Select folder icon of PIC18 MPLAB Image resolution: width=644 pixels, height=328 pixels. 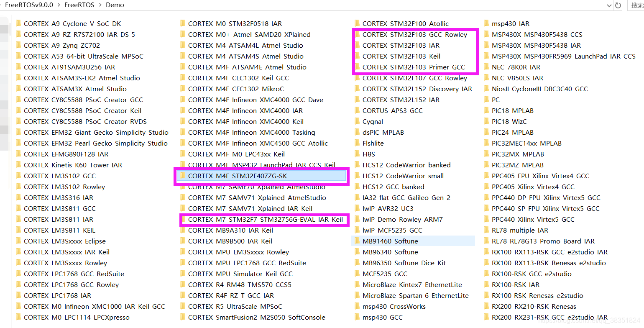coord(487,110)
